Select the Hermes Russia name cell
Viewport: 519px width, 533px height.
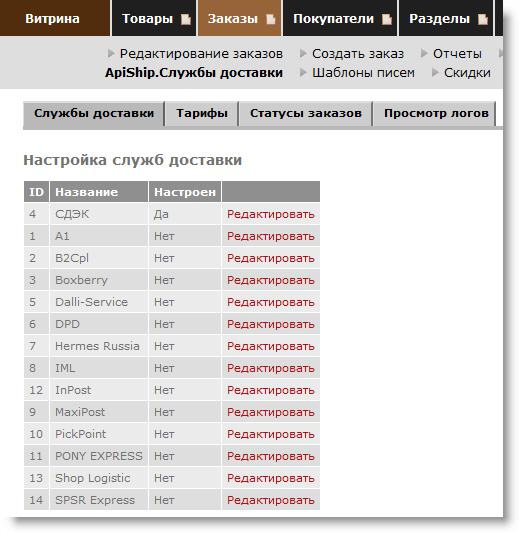99,346
